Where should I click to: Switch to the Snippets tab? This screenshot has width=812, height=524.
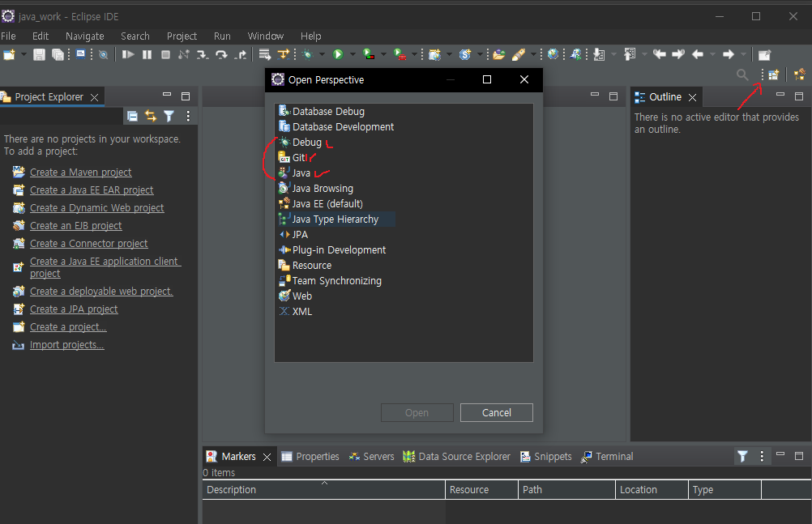coord(546,456)
